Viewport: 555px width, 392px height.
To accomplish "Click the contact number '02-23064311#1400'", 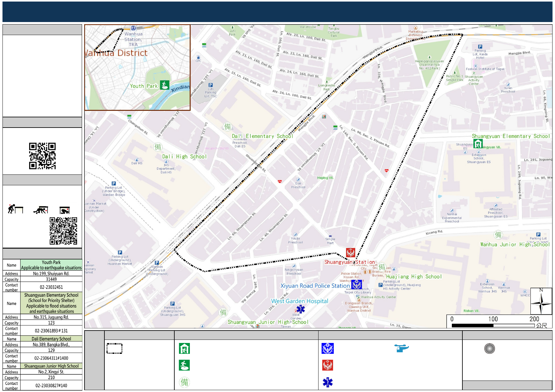I will click(51, 358).
